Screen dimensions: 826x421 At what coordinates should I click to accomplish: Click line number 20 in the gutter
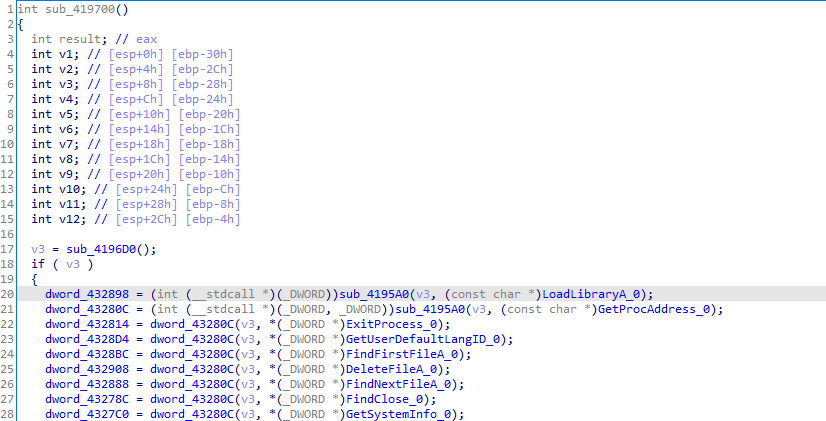pyautogui.click(x=7, y=294)
